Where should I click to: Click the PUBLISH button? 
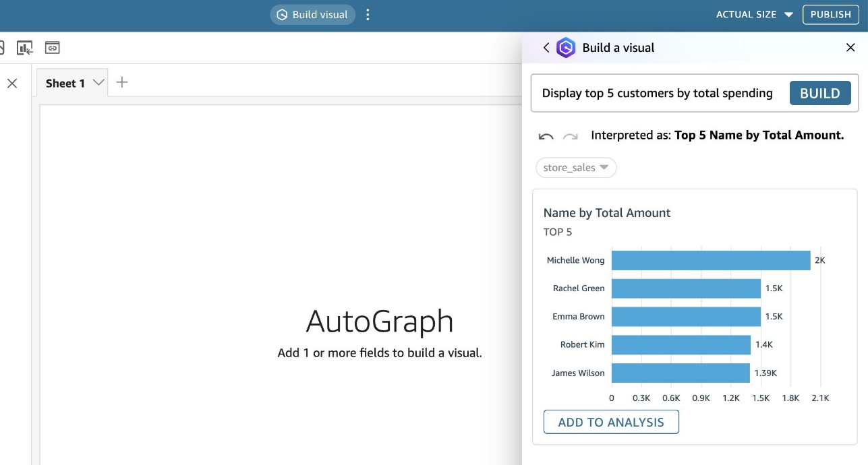tap(830, 14)
